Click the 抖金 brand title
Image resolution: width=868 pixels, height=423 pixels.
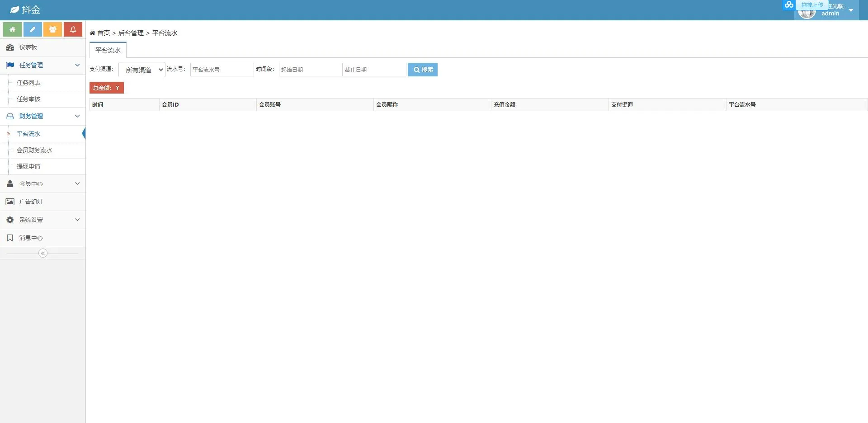point(31,9)
